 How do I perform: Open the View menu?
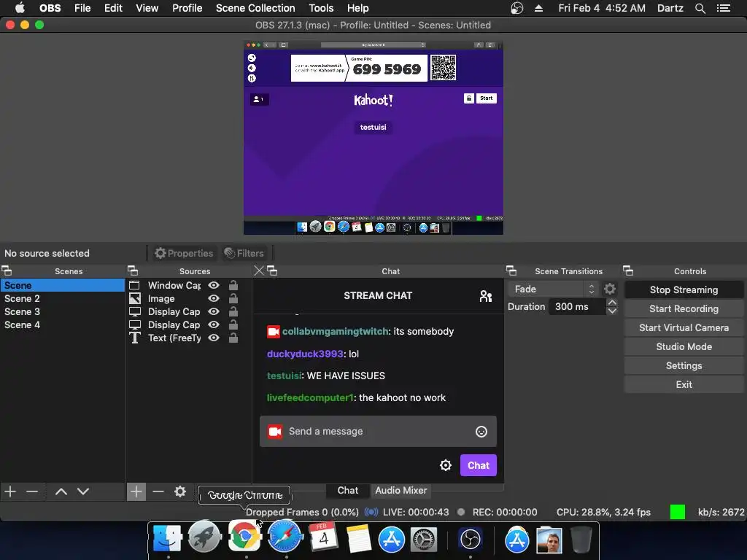point(147,8)
